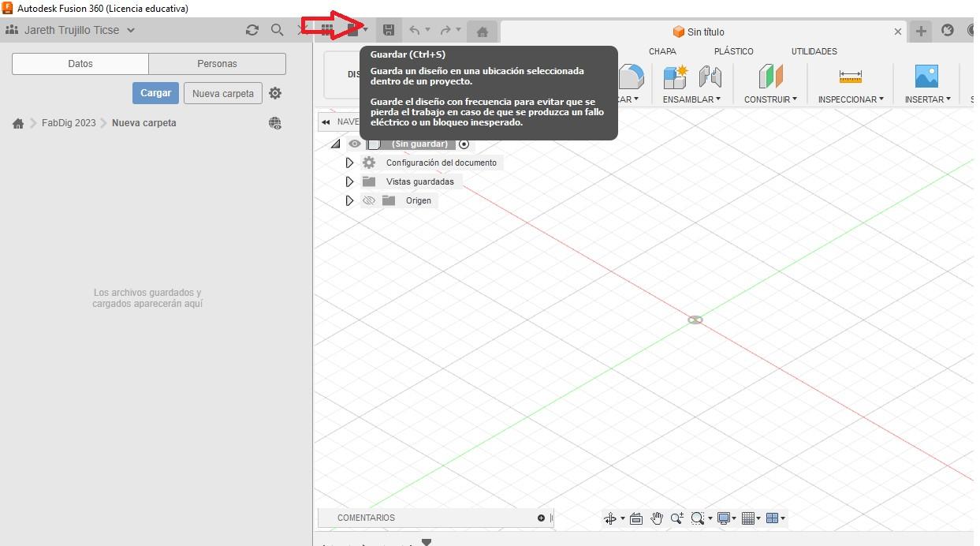Select the Save icon in toolbar

(389, 29)
